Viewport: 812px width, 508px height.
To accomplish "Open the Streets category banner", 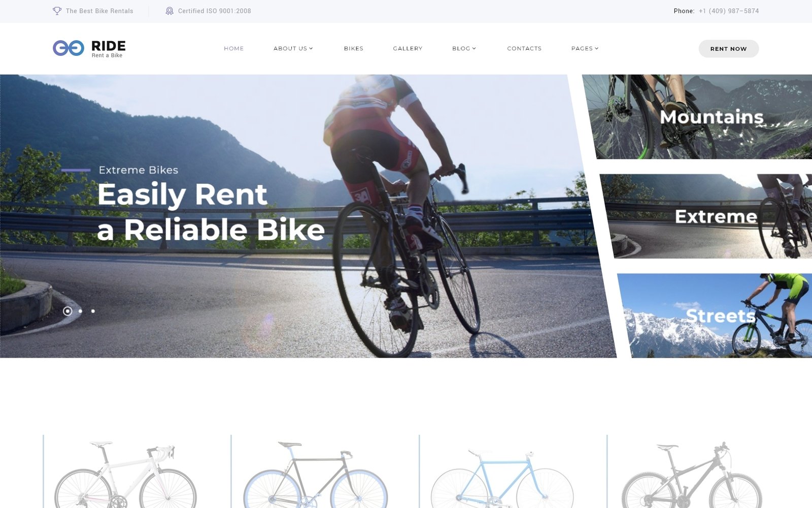I will point(715,315).
